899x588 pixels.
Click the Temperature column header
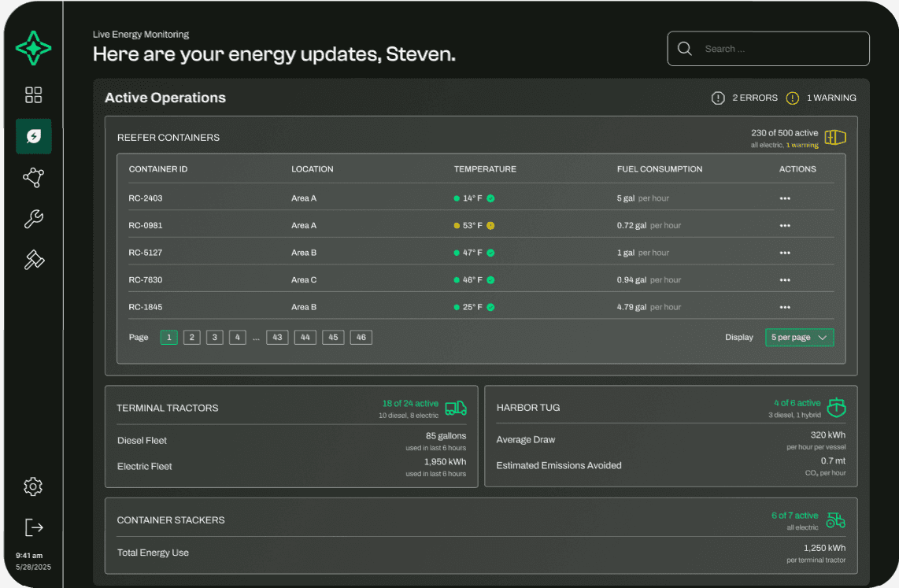(485, 169)
